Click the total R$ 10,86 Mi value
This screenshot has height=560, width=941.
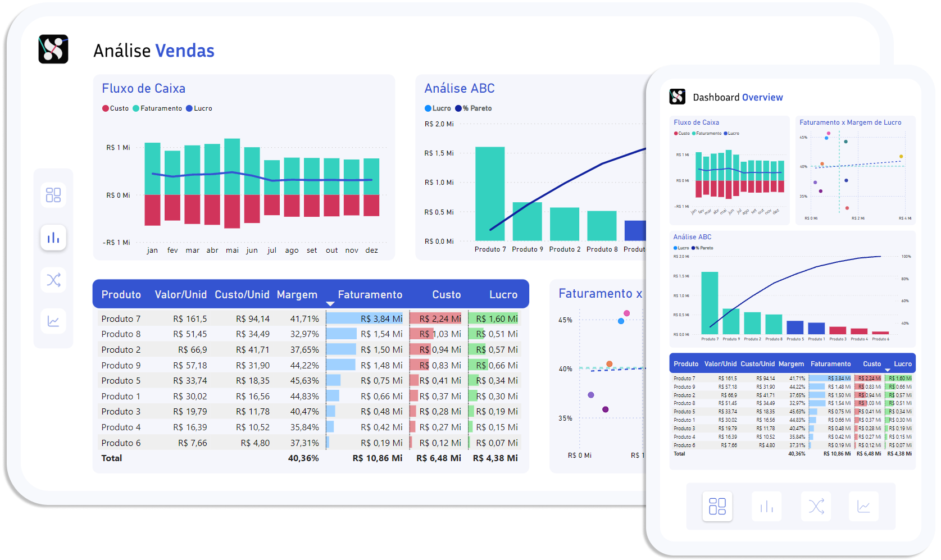[378, 458]
